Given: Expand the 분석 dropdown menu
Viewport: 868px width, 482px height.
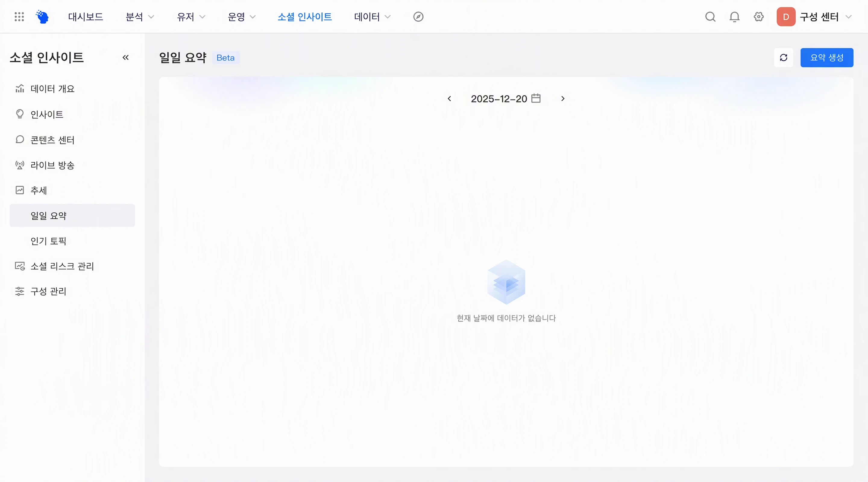Looking at the screenshot, I should pyautogui.click(x=140, y=17).
